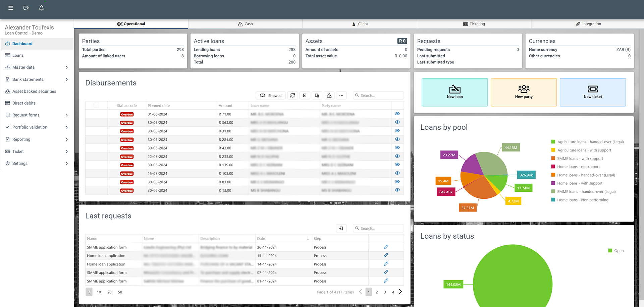The image size is (644, 307).
Task: View disbursement of R 43.00
Action: (397, 148)
